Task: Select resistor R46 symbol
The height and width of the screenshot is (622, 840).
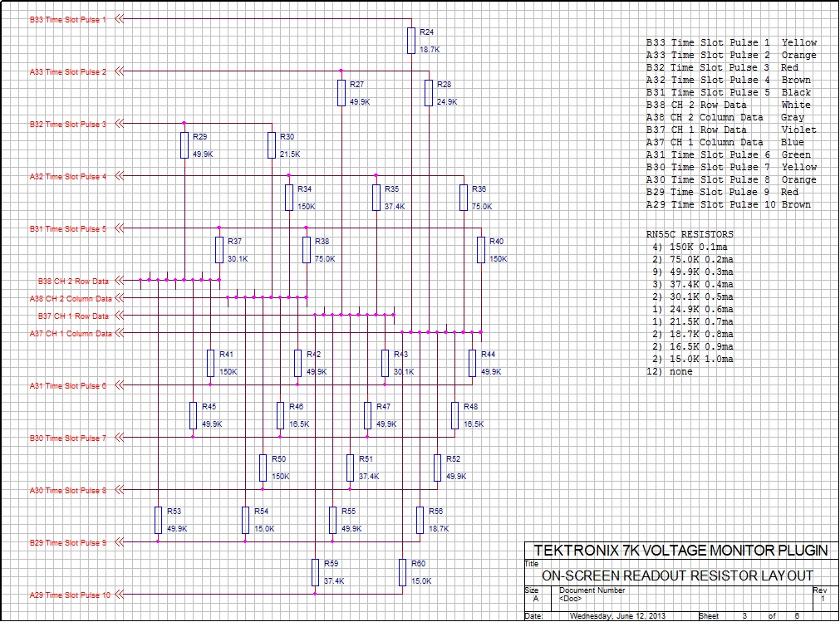Action: click(x=280, y=416)
